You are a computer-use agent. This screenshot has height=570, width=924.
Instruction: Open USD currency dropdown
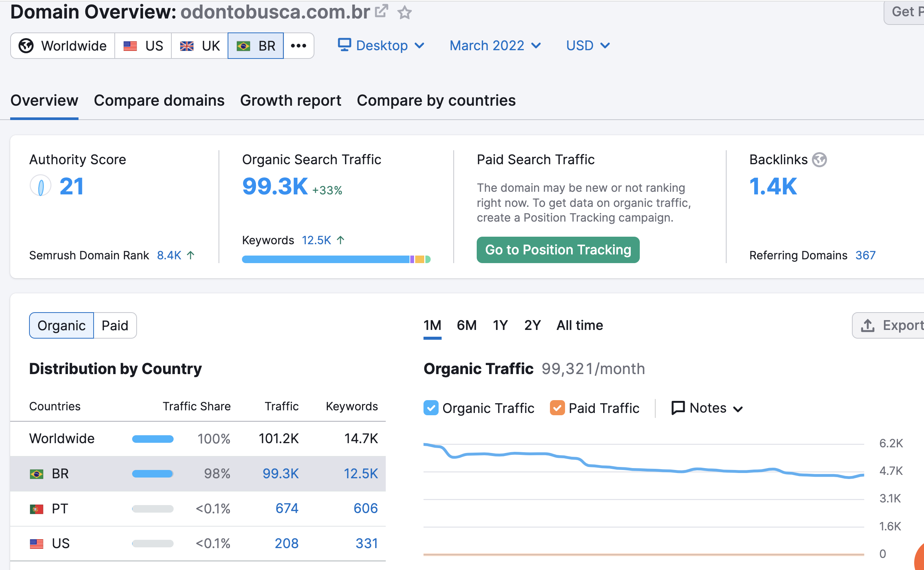[x=588, y=46]
